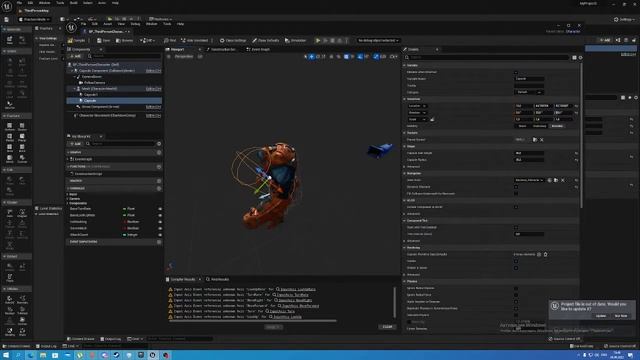
Task: Open Windows taskbar search
Action: (x=18, y=355)
